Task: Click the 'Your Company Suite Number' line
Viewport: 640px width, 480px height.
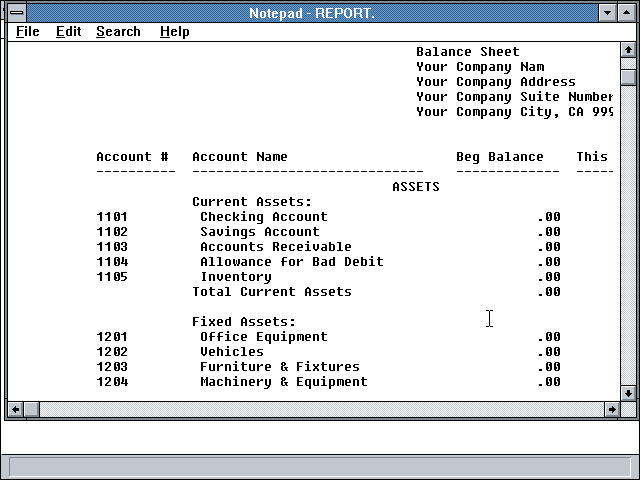Action: [514, 97]
